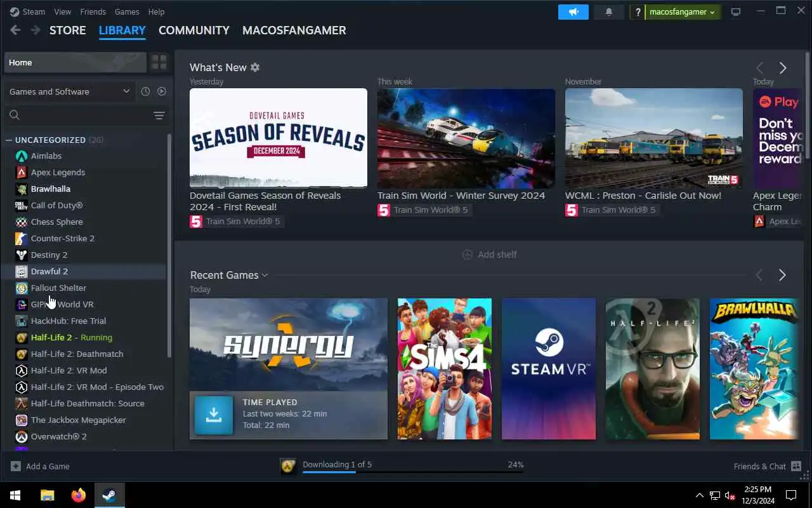Open the Games menu

tap(127, 11)
